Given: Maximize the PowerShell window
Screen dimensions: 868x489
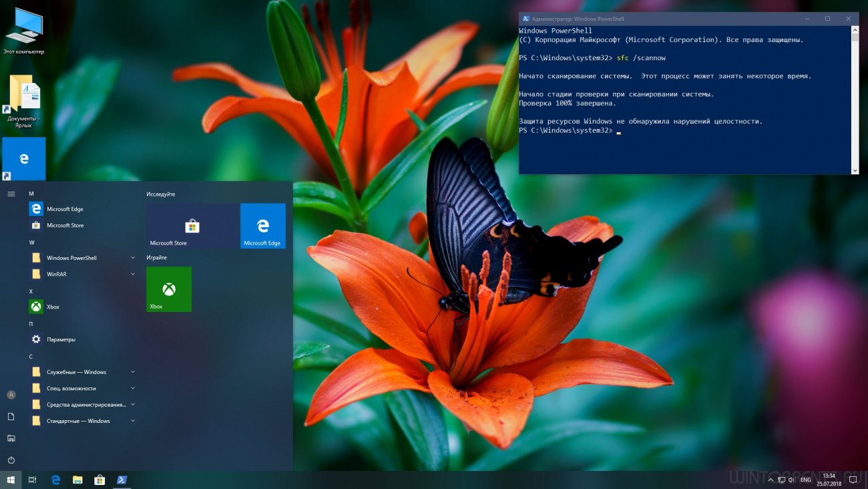Looking at the screenshot, I should point(828,19).
